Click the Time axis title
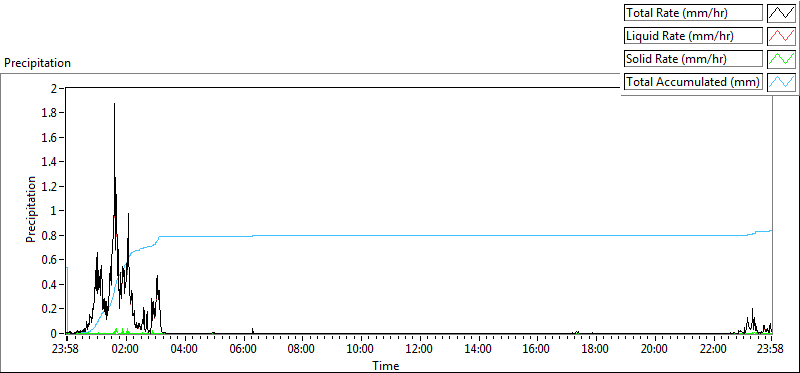Screen dimensions: 800x373 coord(386,365)
